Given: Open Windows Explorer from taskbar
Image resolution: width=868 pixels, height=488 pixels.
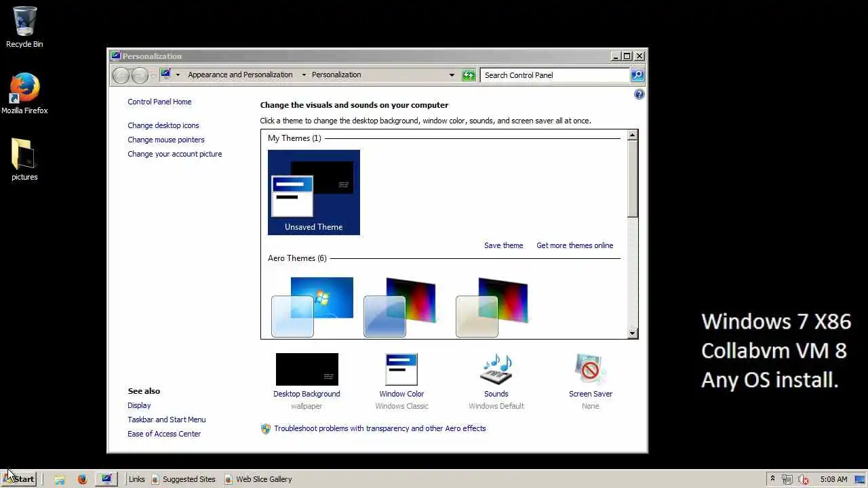Looking at the screenshot, I should [x=60, y=479].
